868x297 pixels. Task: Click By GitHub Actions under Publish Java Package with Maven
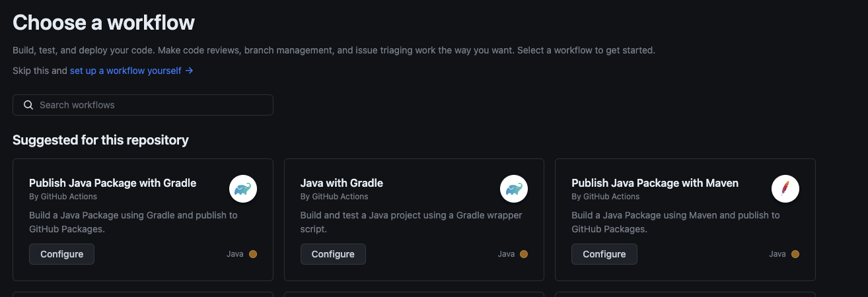point(606,197)
